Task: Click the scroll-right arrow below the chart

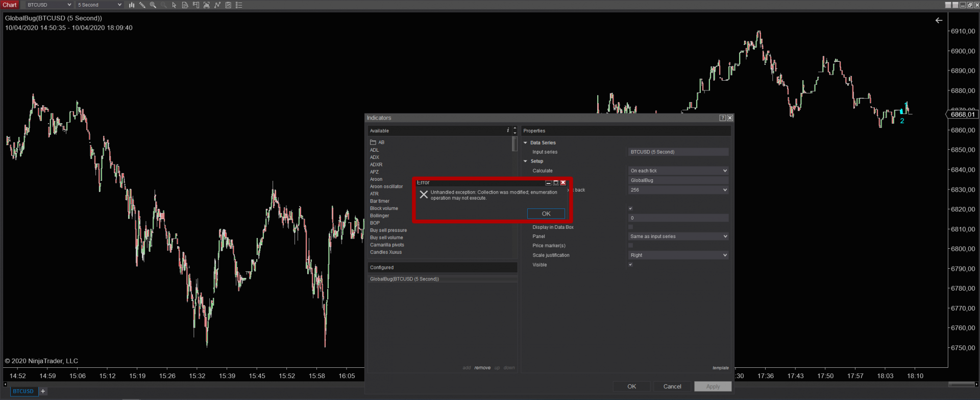Action: coord(977,384)
